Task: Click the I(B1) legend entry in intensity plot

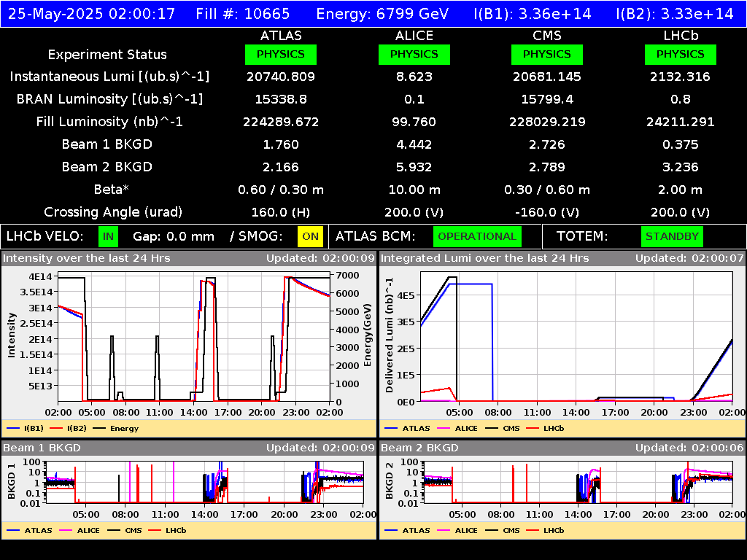Action: pos(26,428)
